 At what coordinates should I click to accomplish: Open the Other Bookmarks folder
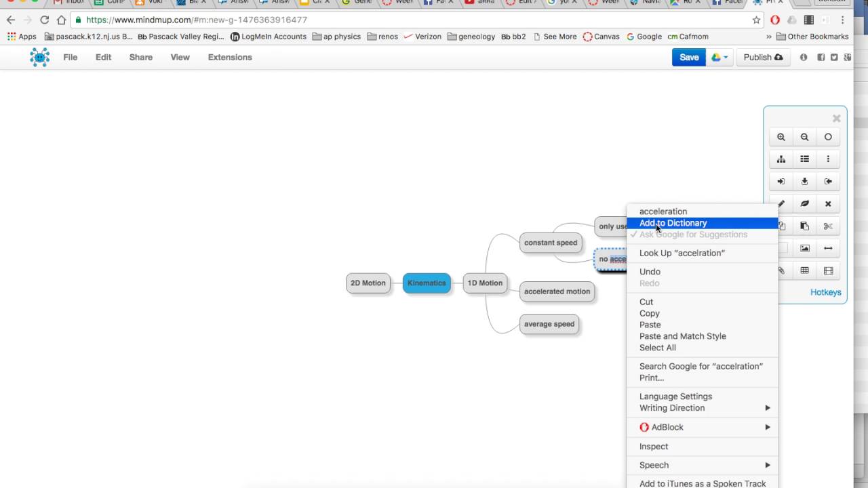point(812,37)
